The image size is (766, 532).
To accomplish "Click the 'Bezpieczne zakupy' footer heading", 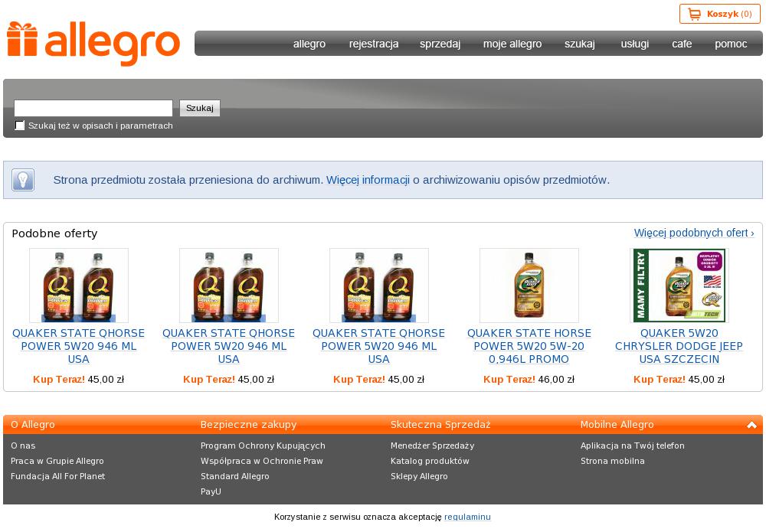I will coord(249,425).
